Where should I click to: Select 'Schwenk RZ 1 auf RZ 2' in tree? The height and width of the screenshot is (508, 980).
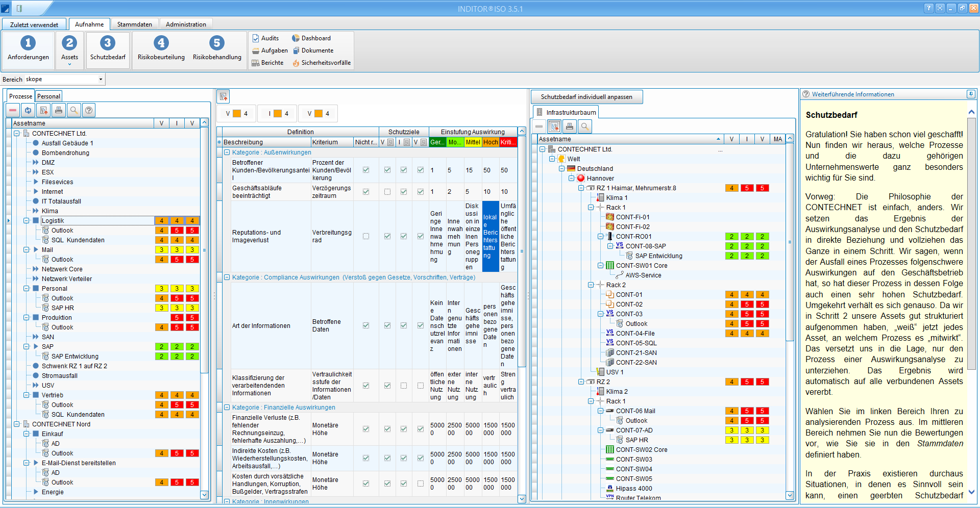[x=74, y=366]
